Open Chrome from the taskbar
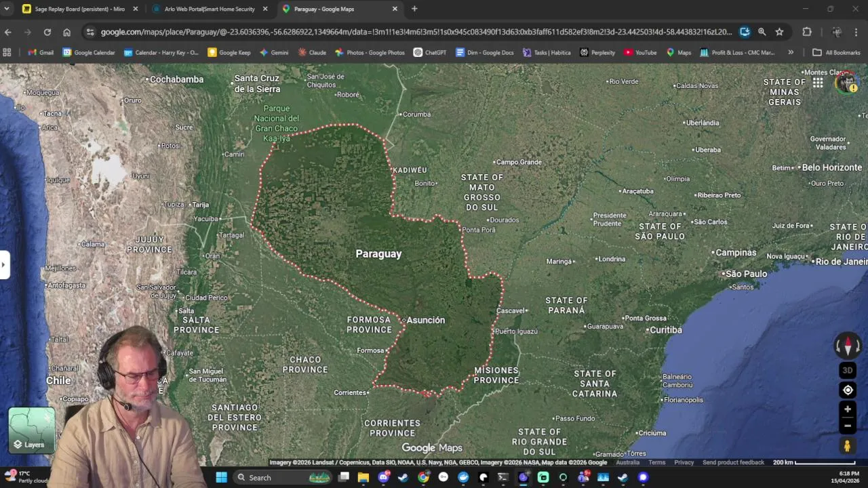The image size is (868, 488). 423,477
